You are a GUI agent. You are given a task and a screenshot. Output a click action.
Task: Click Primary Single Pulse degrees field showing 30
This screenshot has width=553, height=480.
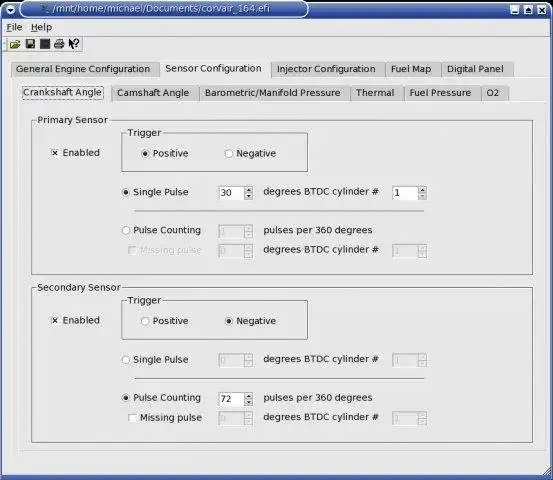pyautogui.click(x=232, y=193)
